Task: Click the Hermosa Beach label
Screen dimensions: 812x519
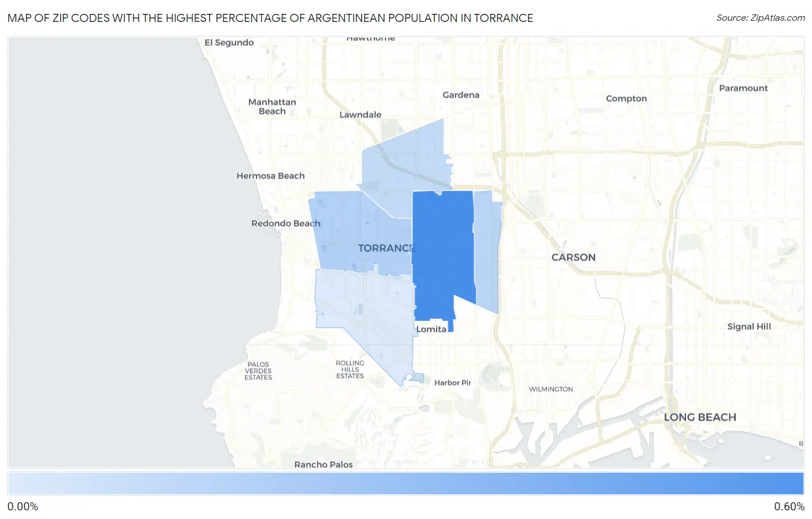Action: pos(270,176)
